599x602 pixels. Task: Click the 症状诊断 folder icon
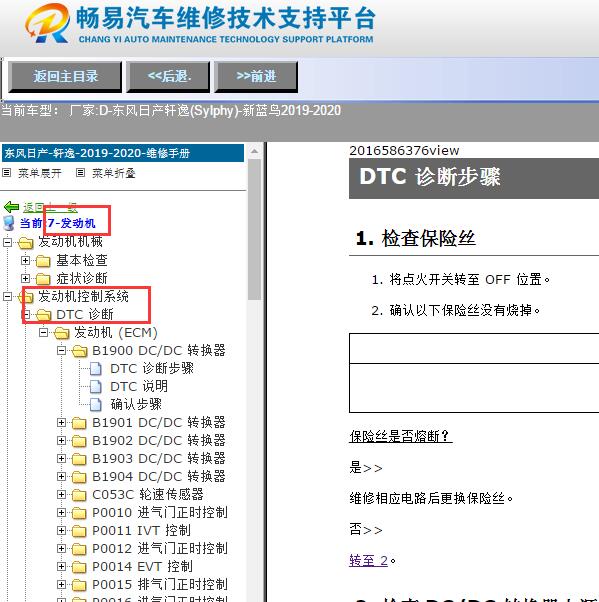click(x=43, y=279)
